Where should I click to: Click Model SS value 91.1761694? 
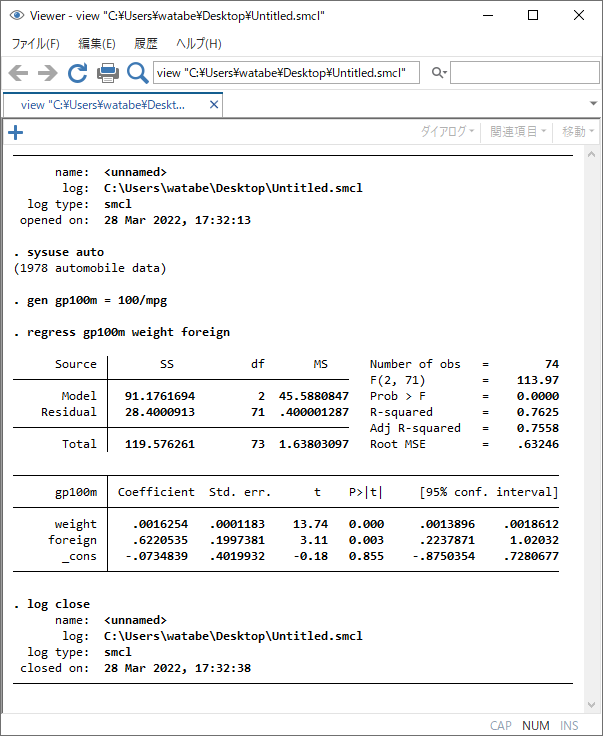[x=160, y=396]
